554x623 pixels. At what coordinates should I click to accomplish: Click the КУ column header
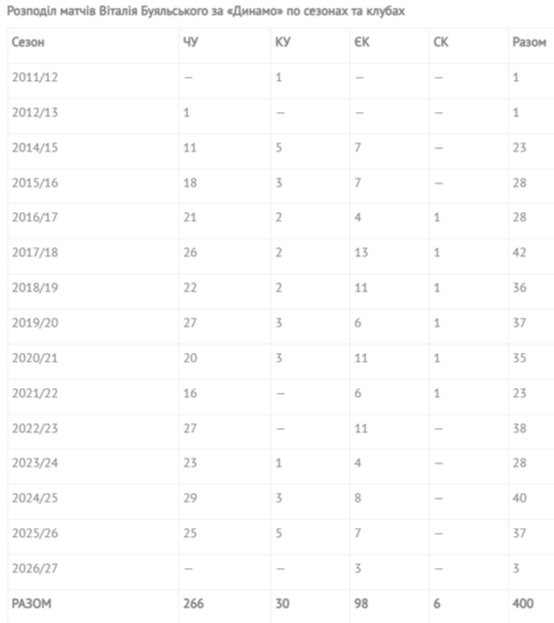click(x=283, y=42)
